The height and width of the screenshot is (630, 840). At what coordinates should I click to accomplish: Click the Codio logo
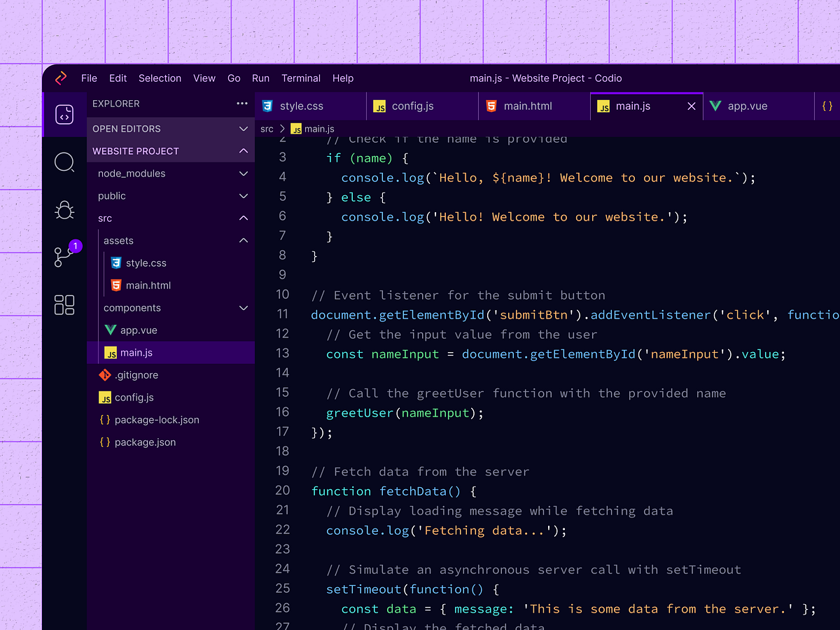click(x=61, y=78)
